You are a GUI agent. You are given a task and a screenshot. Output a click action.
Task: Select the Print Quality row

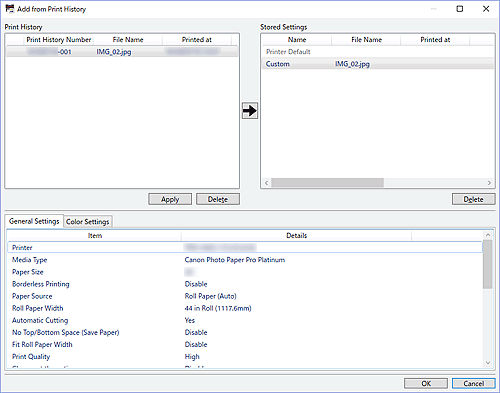tap(245, 356)
